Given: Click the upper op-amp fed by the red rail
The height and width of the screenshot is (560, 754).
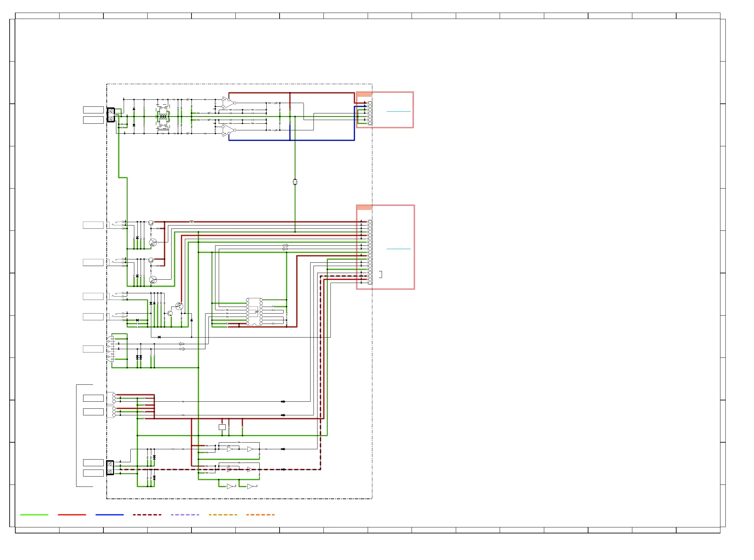Looking at the screenshot, I should click(229, 103).
